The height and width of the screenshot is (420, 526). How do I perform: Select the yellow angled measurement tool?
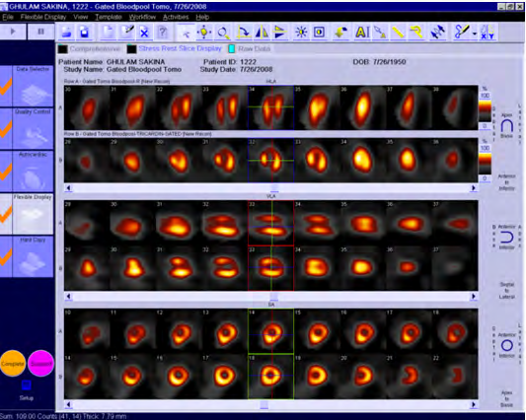(416, 33)
